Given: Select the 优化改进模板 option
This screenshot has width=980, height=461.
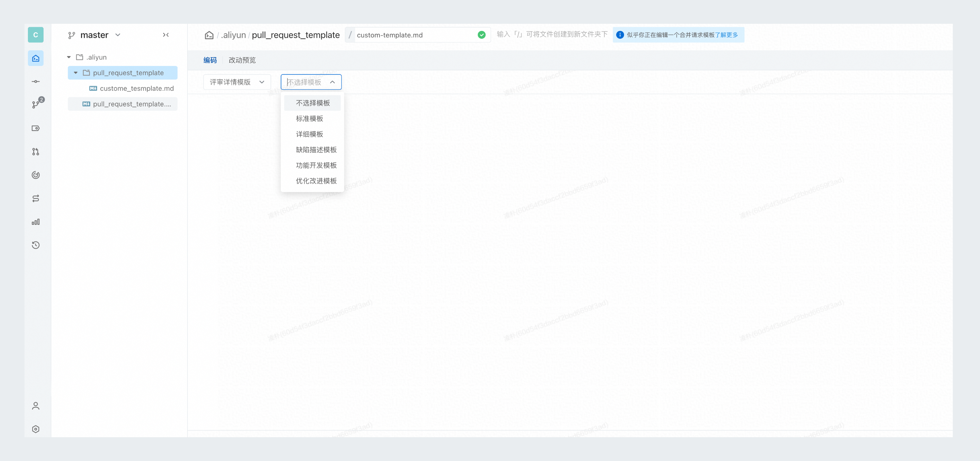Looking at the screenshot, I should (312, 181).
